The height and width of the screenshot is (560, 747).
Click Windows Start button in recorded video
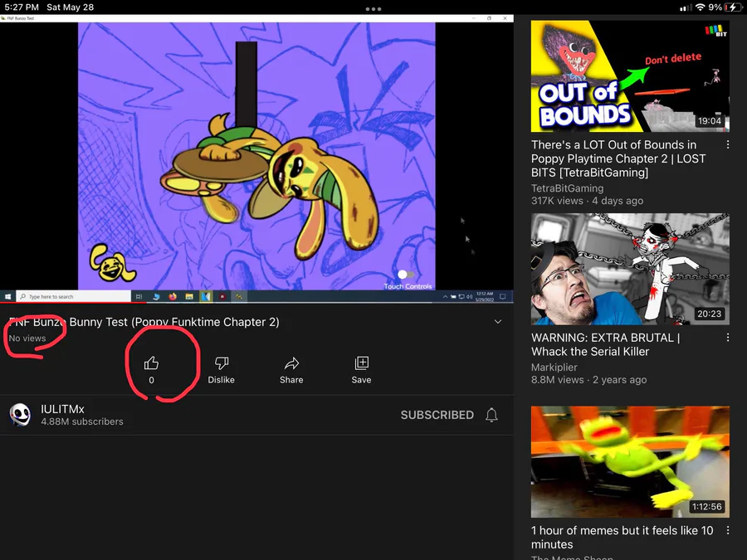(x=7, y=297)
